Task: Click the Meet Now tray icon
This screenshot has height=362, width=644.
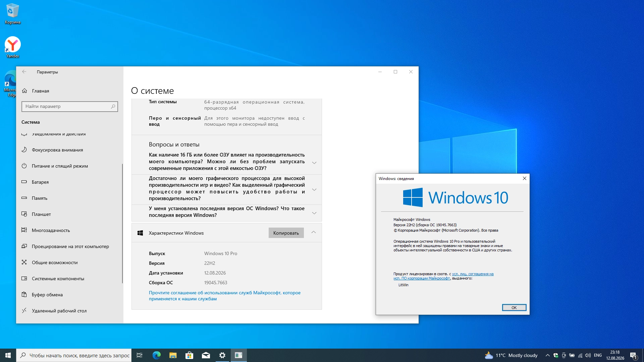Action: click(x=564, y=355)
